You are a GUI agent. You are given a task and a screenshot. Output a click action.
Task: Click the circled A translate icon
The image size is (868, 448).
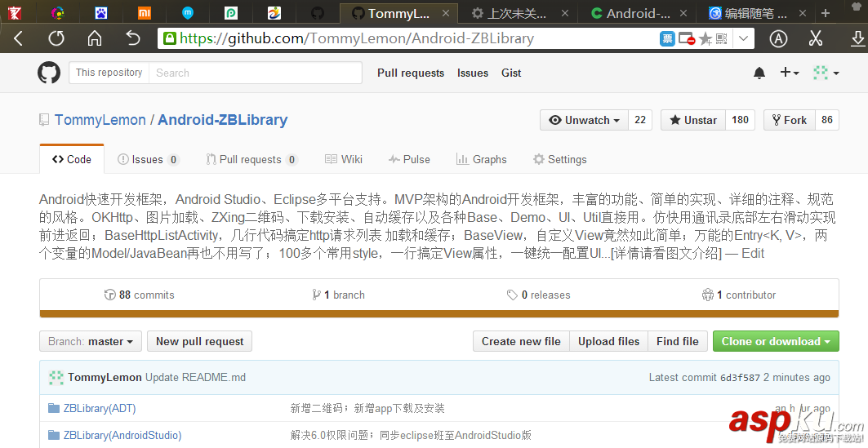click(779, 38)
